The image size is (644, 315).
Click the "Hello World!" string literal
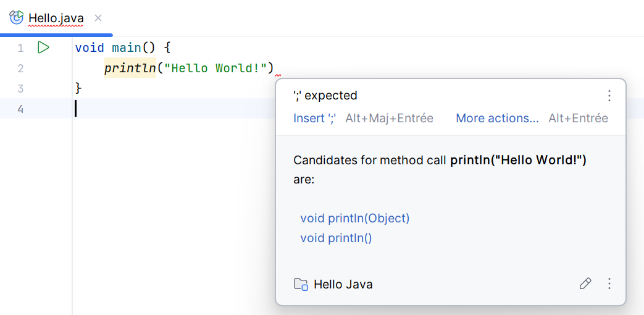tap(214, 68)
